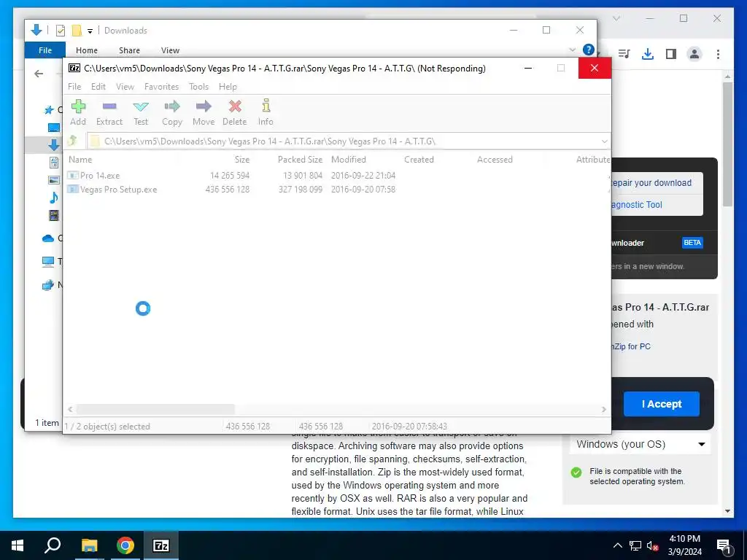Image resolution: width=747 pixels, height=560 pixels.
Task: Open Chrome three-dot menu
Action: pyautogui.click(x=718, y=54)
